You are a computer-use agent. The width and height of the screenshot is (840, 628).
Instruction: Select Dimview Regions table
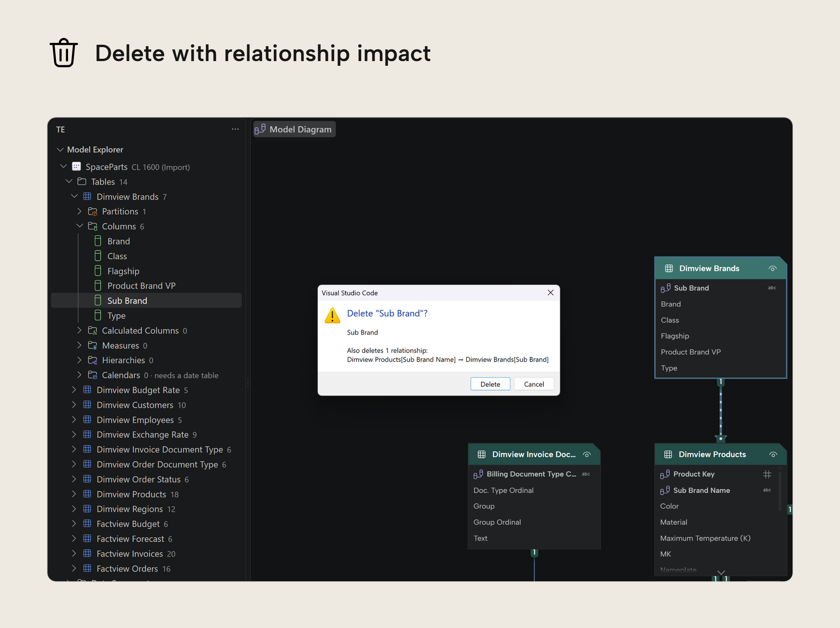pyautogui.click(x=146, y=509)
